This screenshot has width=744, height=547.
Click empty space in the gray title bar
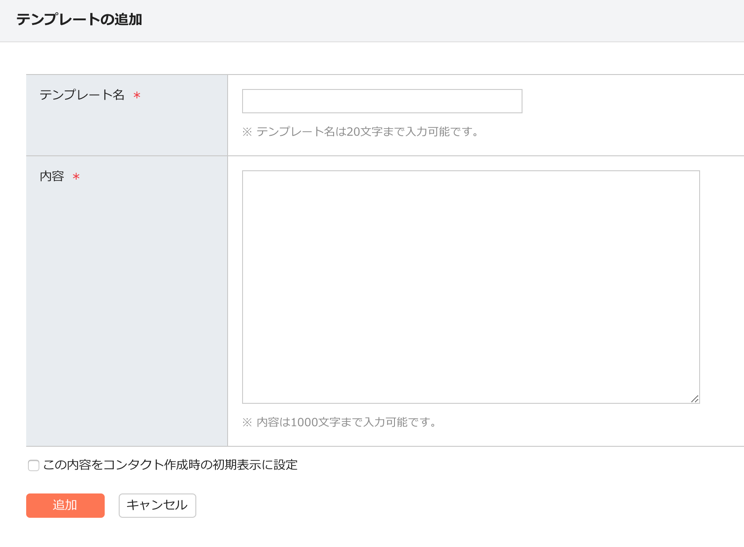(x=450, y=20)
